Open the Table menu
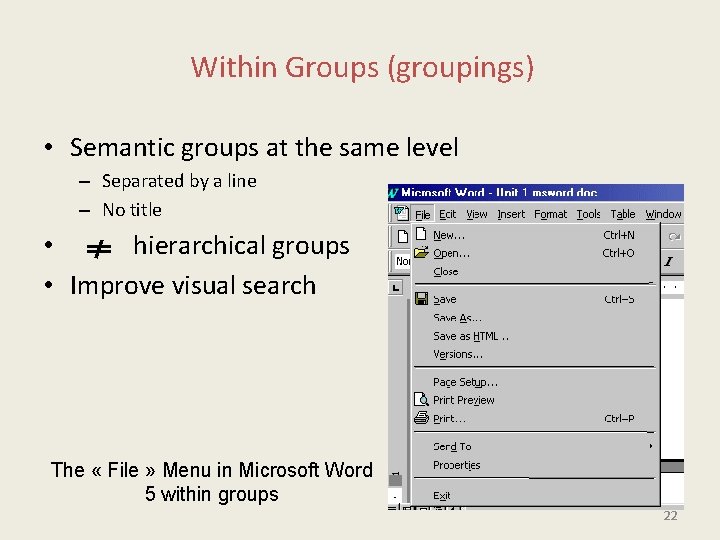Screen dimensions: 720x540 pos(623,214)
